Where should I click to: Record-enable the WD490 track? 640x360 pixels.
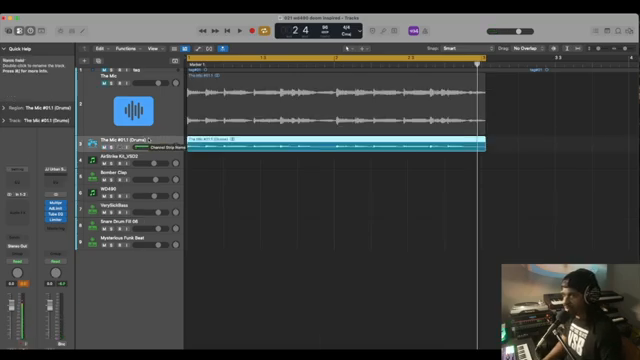click(x=119, y=196)
